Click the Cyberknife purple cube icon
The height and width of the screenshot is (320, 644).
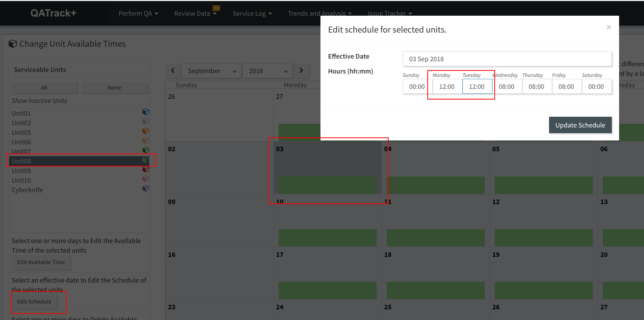point(145,188)
